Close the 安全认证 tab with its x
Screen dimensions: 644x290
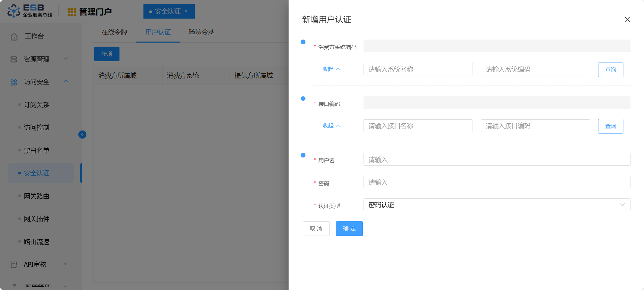pos(186,11)
